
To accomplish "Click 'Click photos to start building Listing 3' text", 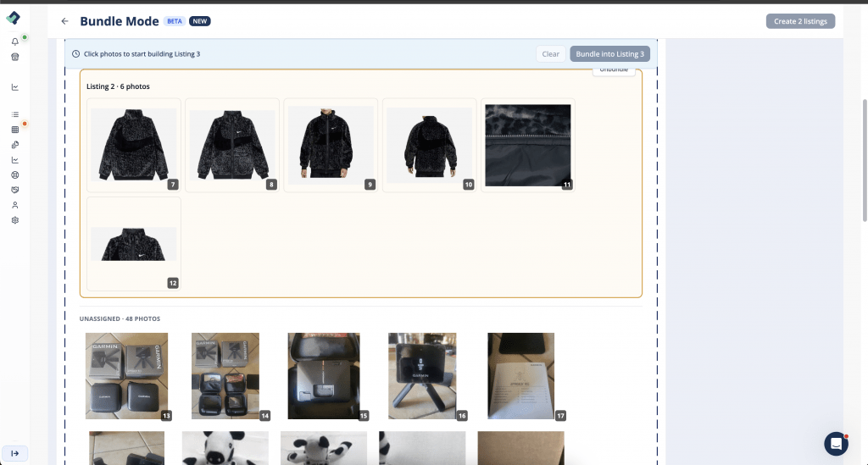I will point(142,53).
